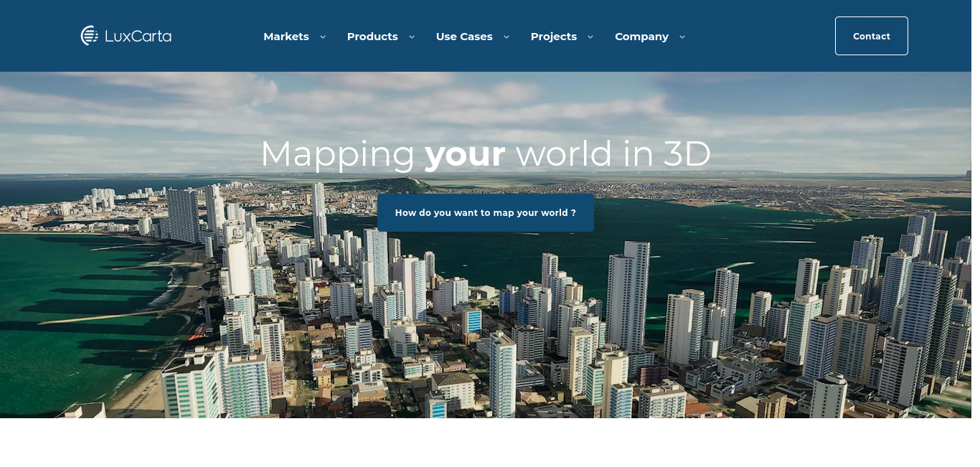Expand the Projects dropdown chevron
980x467 pixels.
[590, 37]
